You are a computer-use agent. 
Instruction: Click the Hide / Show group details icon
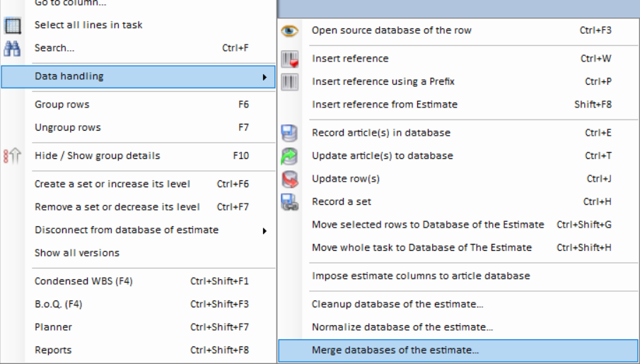(12, 156)
